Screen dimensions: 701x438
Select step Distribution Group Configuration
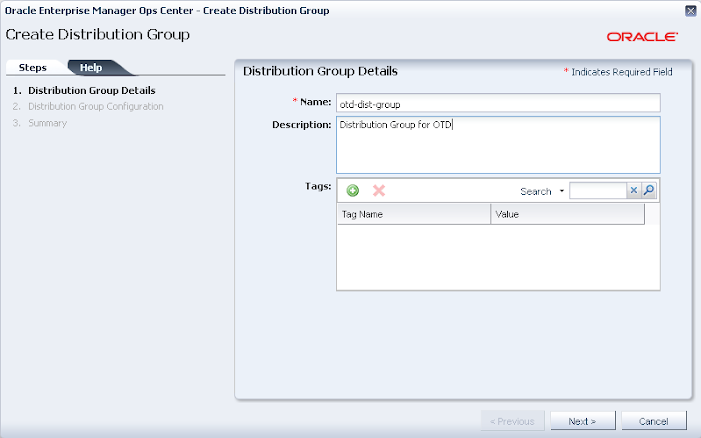tap(96, 106)
